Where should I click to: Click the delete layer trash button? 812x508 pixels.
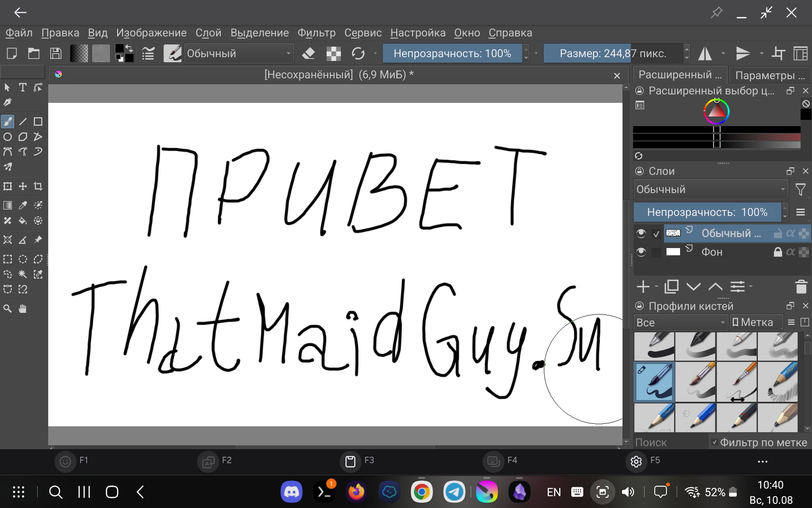[x=802, y=287]
